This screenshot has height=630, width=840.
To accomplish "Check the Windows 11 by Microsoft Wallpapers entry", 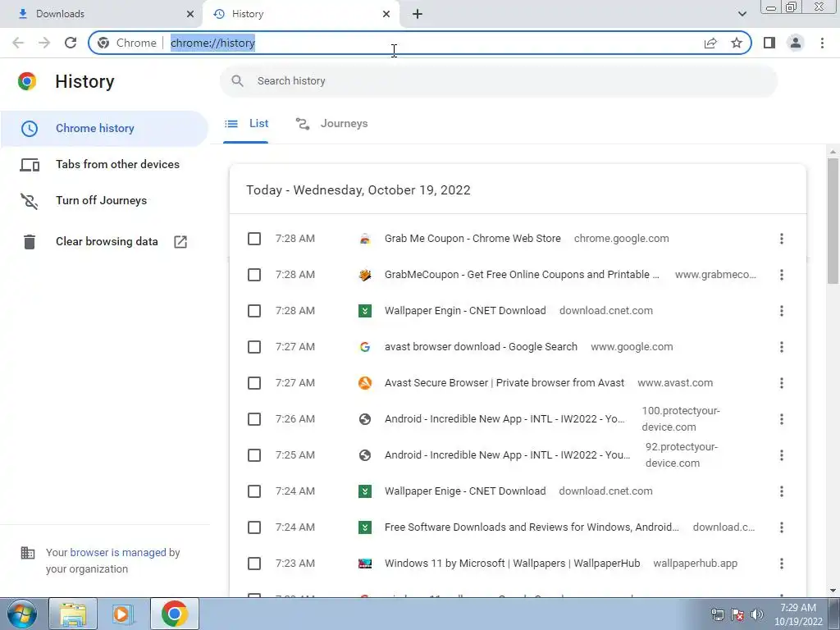I will pyautogui.click(x=254, y=564).
